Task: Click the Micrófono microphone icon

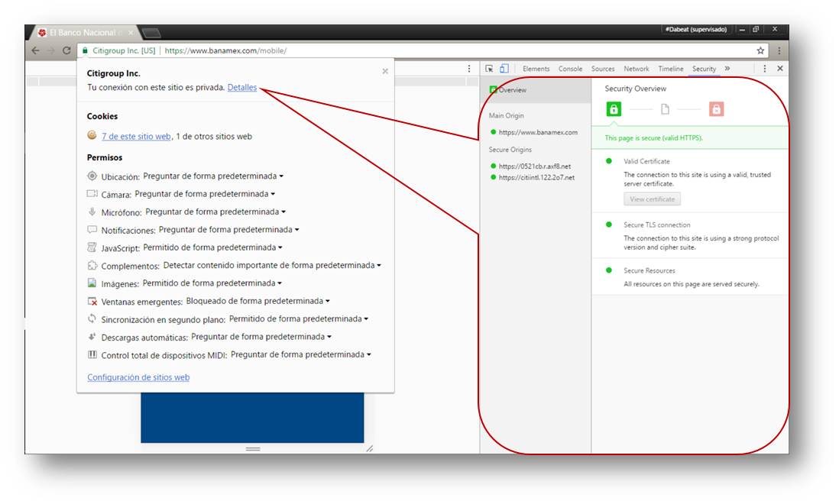Action: coord(92,212)
